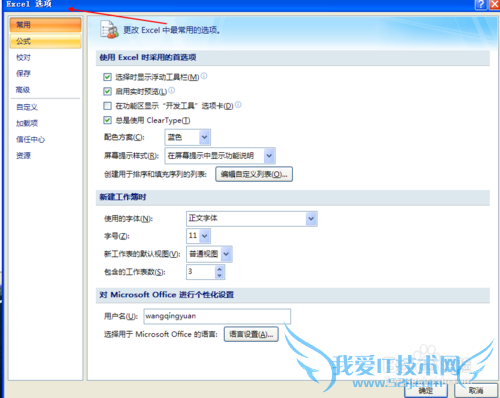Open the 资源 category
This screenshot has width=500, height=398.
[23, 155]
